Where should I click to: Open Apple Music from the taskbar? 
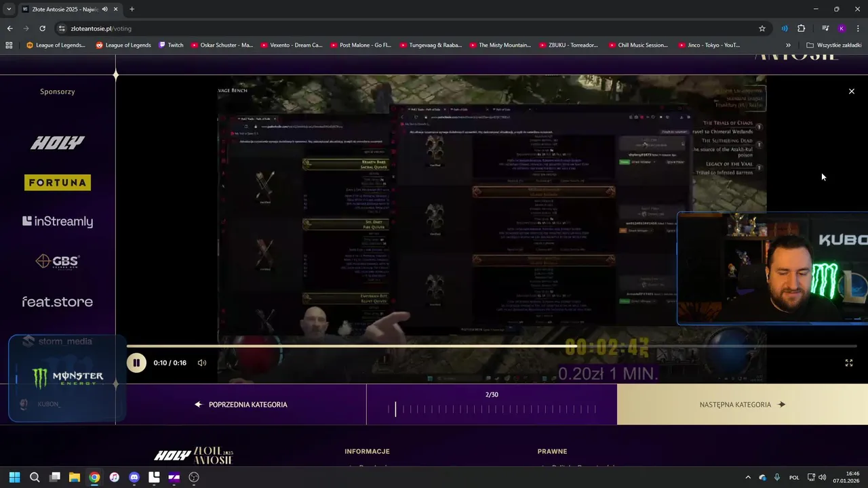tap(115, 477)
